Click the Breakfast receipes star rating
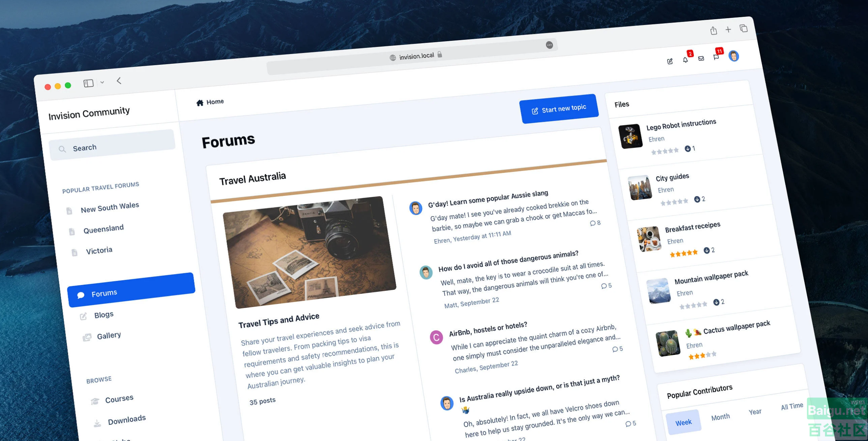The image size is (868, 441). click(684, 253)
